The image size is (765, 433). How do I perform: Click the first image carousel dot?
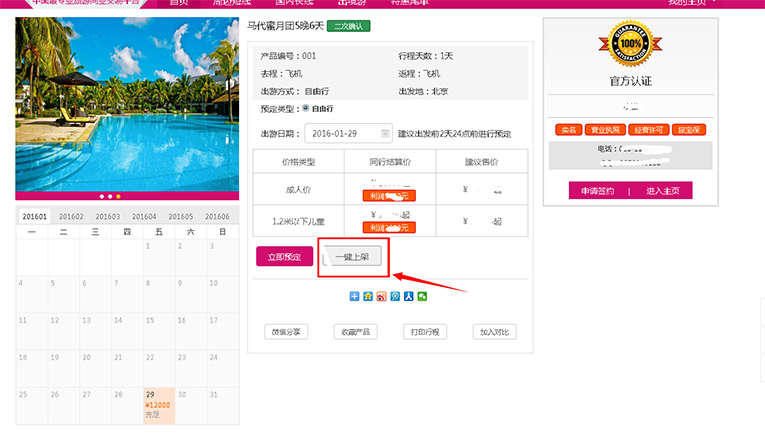pyautogui.click(x=101, y=197)
